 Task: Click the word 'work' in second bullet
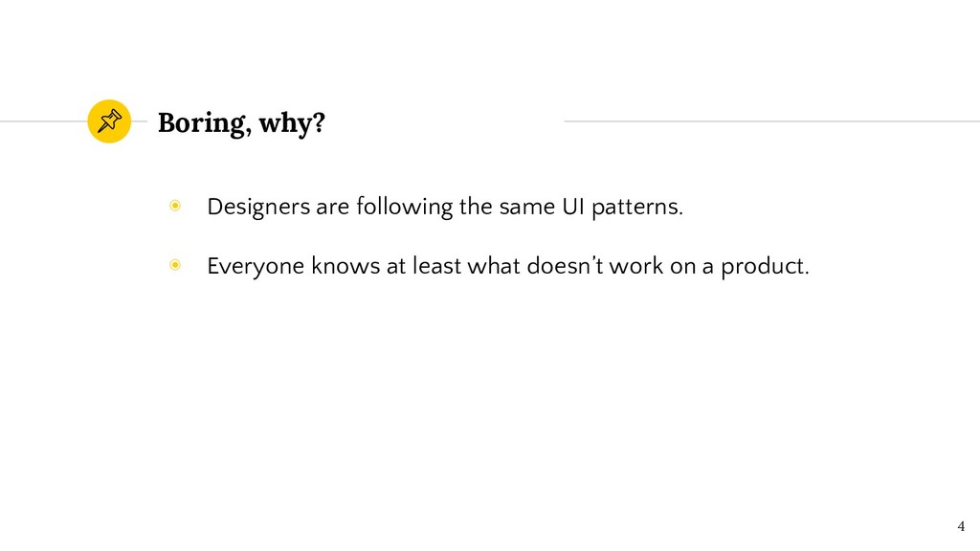tap(636, 266)
